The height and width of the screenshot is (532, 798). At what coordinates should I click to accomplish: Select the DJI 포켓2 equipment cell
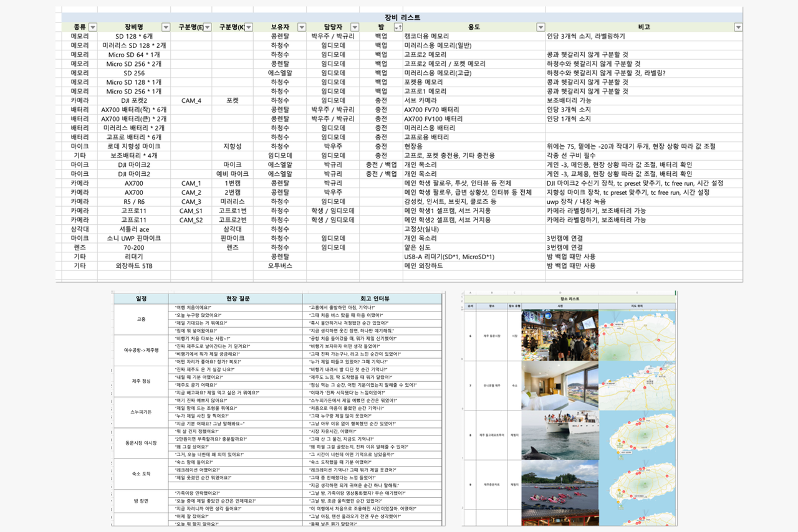(134, 98)
